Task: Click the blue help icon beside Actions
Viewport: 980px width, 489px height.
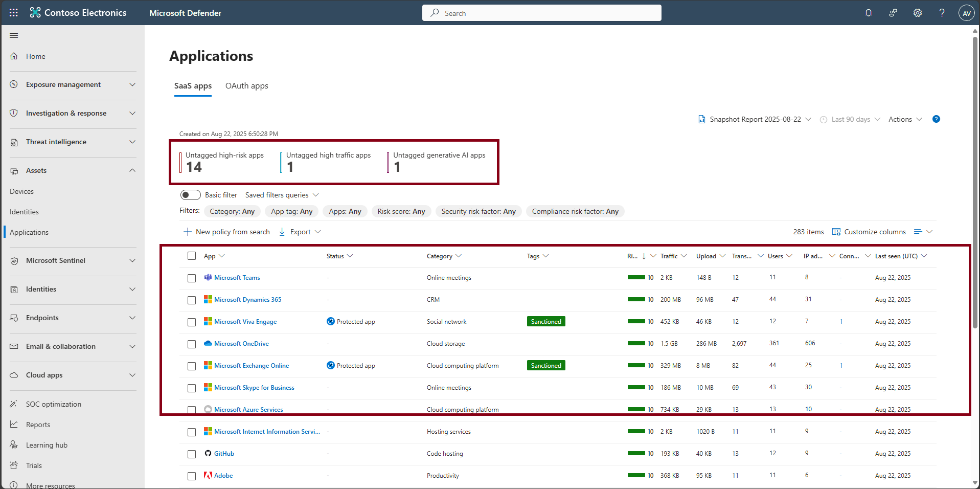Action: coord(936,119)
